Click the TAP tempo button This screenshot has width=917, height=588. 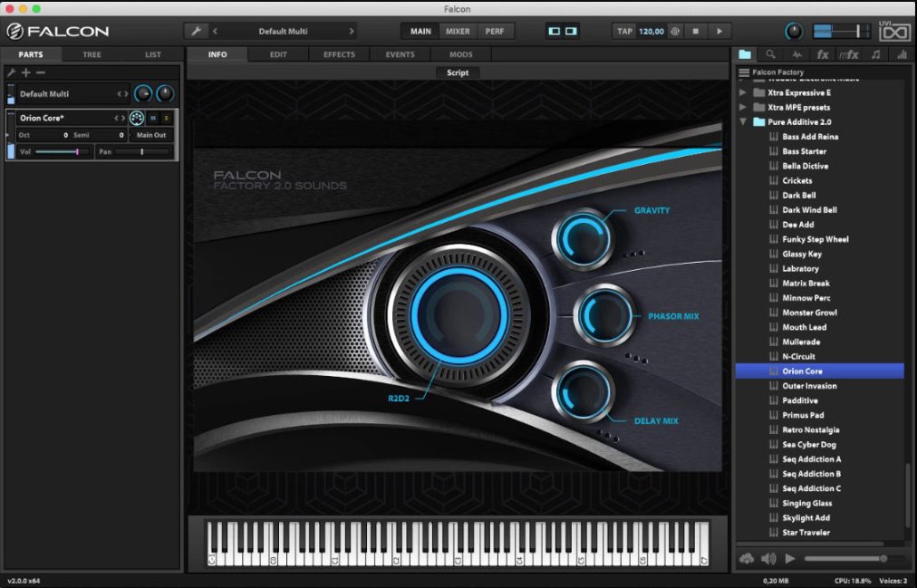click(x=624, y=31)
